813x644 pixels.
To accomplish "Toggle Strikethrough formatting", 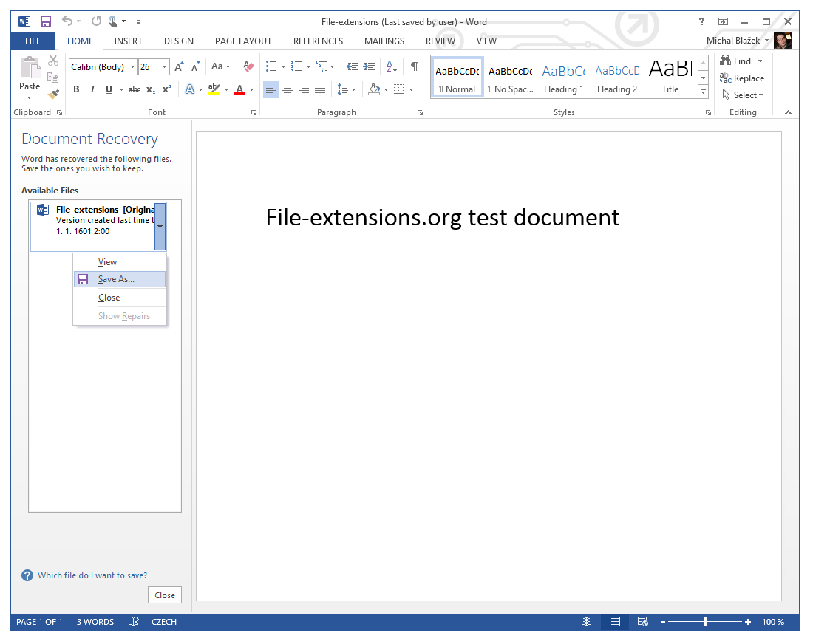I will pos(135,89).
